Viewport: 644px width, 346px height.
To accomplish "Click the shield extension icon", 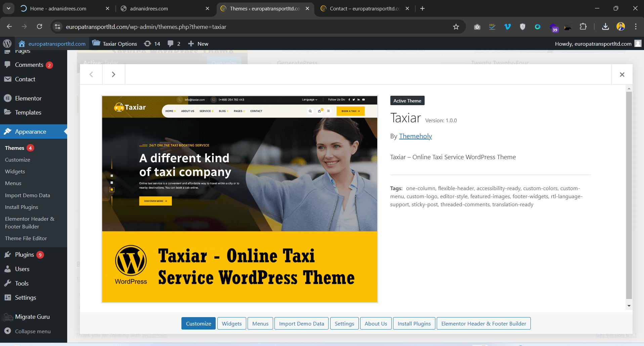I will point(522,27).
